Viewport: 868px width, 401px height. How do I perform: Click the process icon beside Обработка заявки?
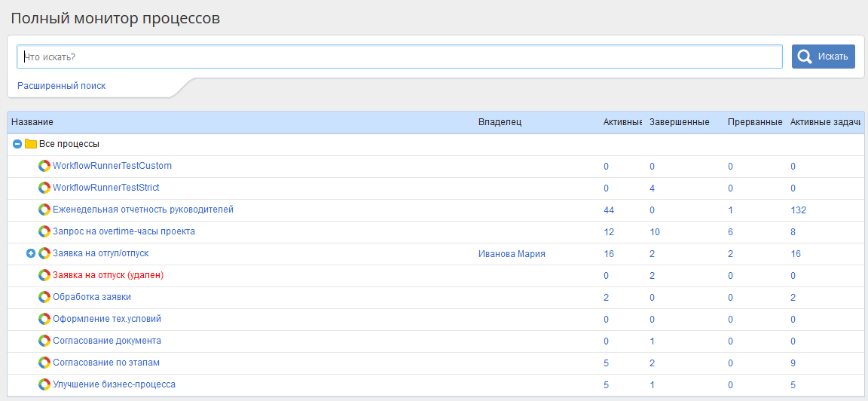tap(44, 297)
